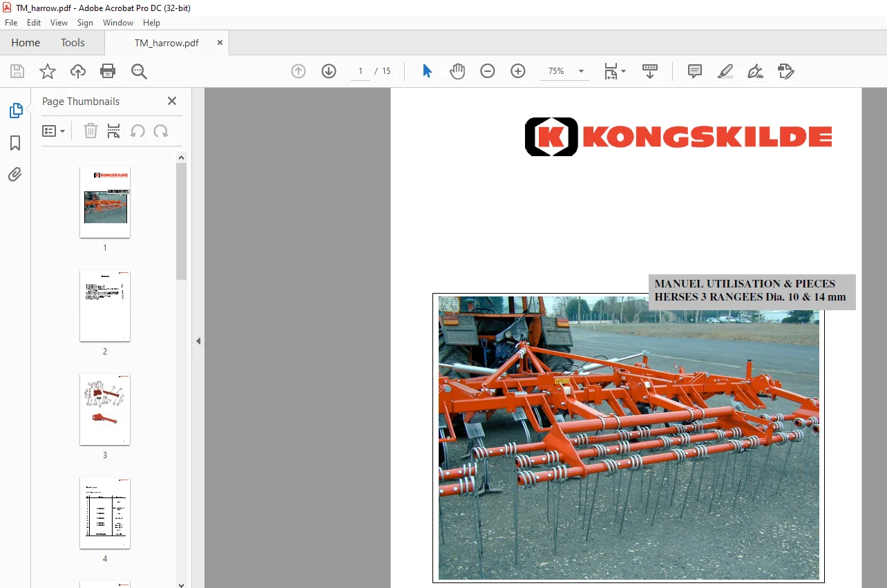Open the Sign menu
The image size is (887, 588).
pos(85,23)
